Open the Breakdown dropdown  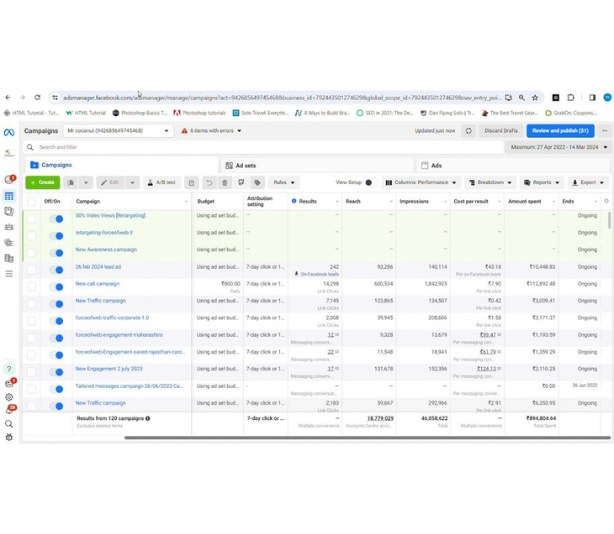490,183
